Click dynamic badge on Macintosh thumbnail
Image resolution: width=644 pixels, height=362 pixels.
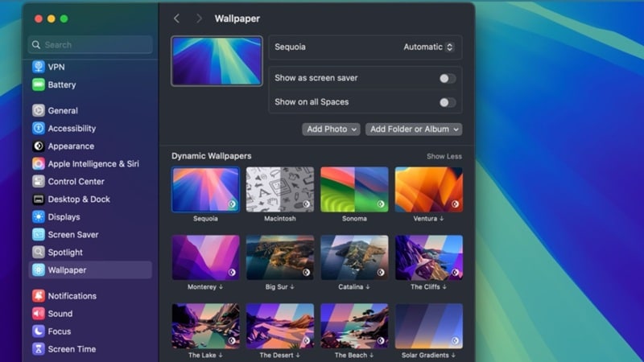307,204
